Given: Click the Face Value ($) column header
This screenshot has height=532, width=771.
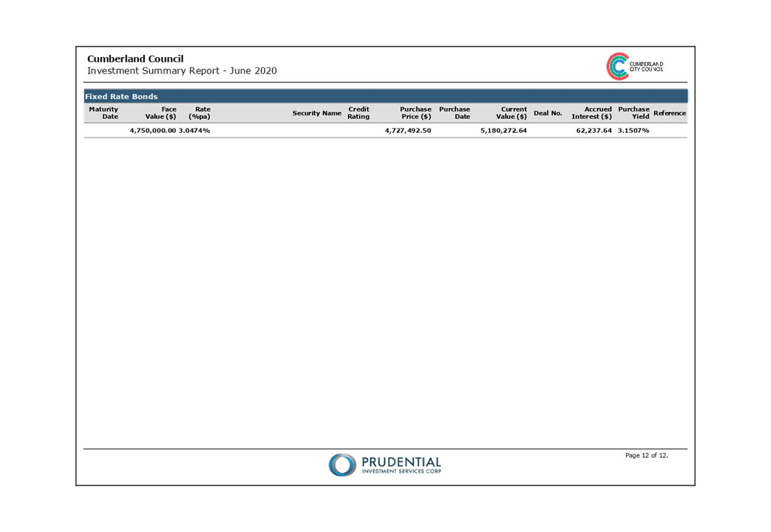Looking at the screenshot, I should pyautogui.click(x=160, y=113).
